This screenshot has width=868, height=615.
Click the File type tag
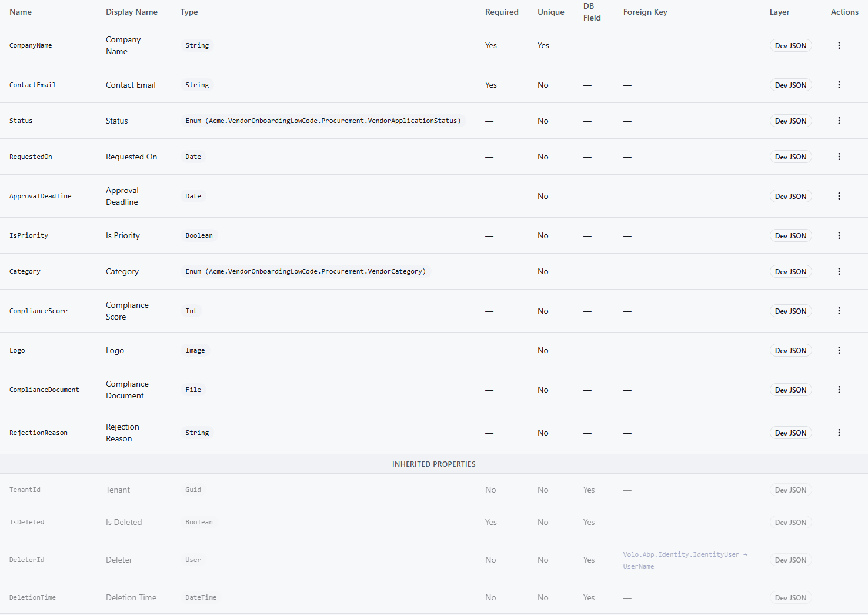193,390
